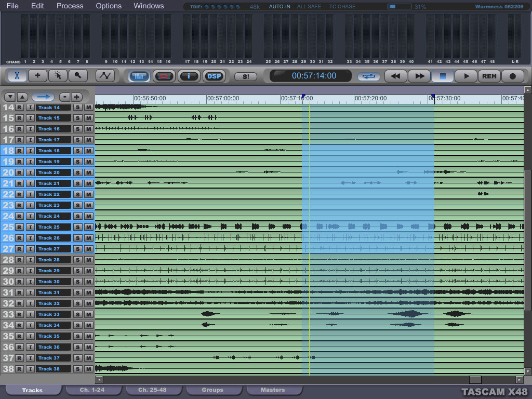Click the track list up-arrow button

(x=22, y=97)
